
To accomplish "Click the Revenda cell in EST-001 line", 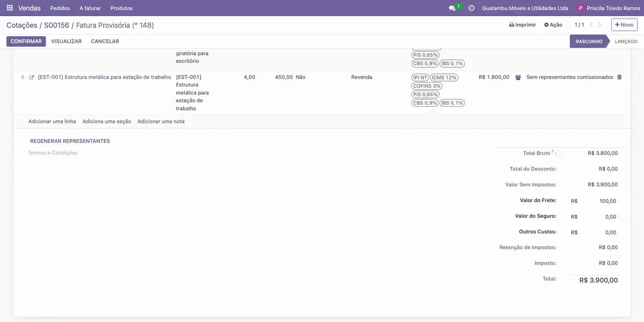I will tap(362, 77).
